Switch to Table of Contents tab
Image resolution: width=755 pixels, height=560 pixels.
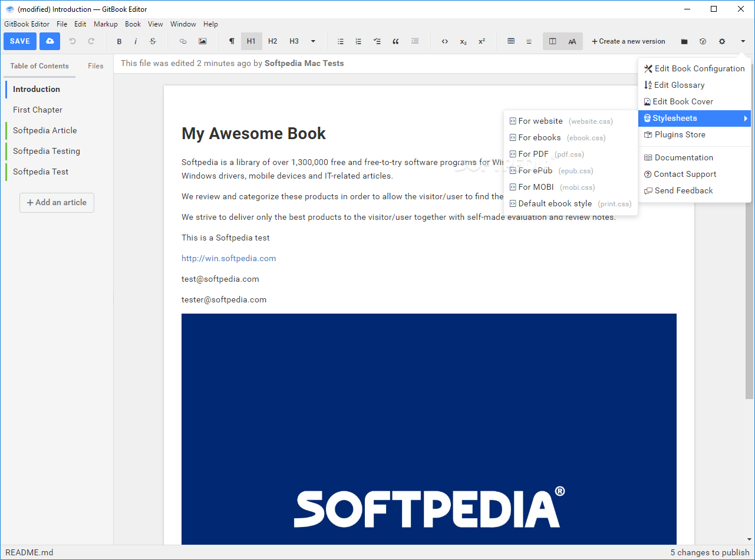click(39, 66)
